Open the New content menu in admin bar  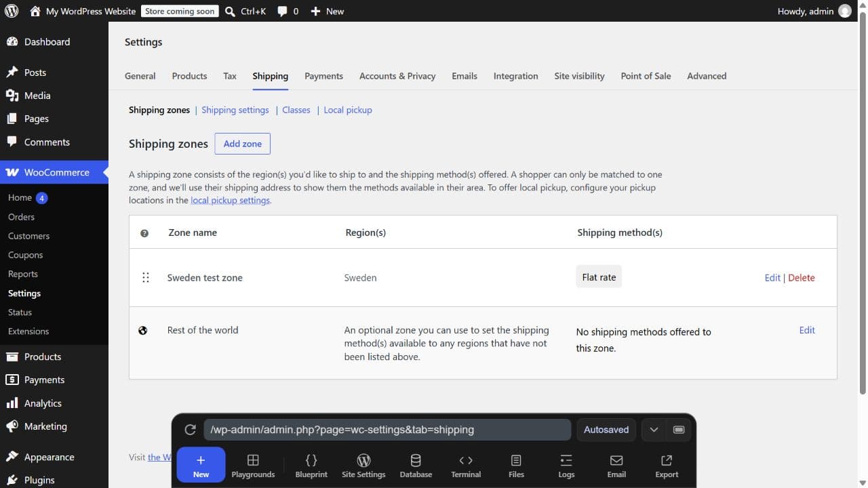coord(327,11)
